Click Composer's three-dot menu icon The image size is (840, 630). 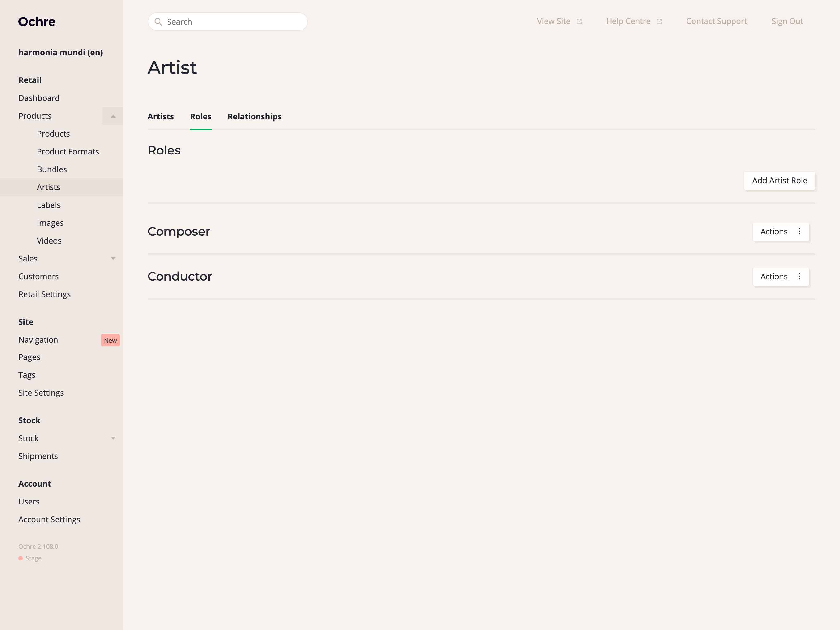coord(799,231)
